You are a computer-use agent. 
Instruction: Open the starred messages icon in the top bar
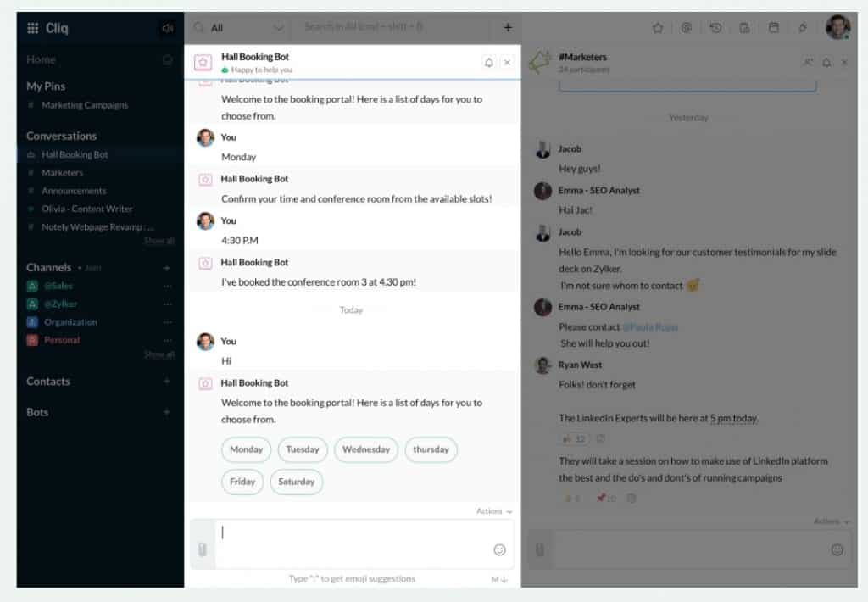[658, 28]
